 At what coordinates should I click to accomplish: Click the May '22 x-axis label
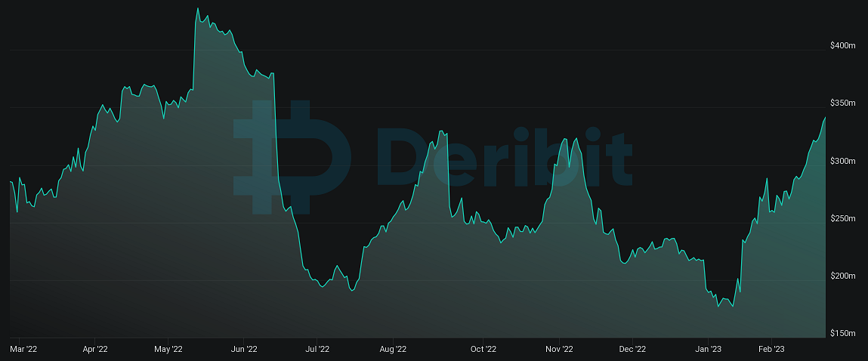click(168, 350)
